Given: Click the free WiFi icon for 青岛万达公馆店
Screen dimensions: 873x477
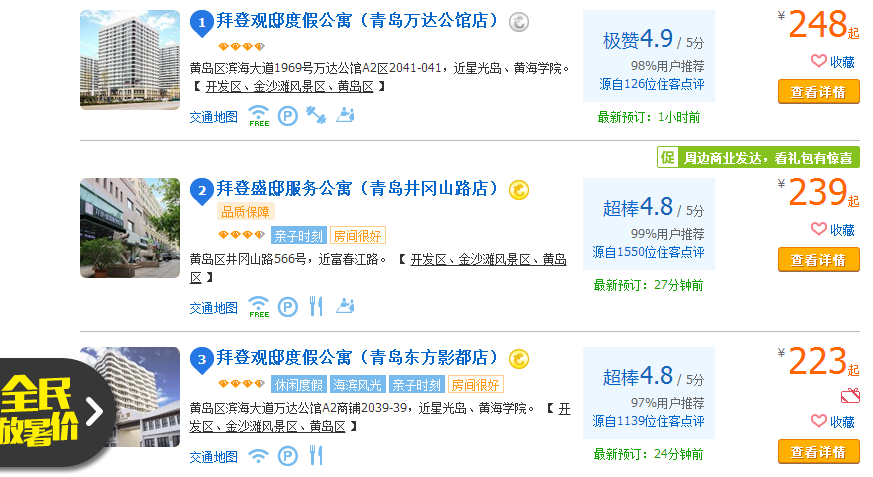Looking at the screenshot, I should tap(259, 116).
